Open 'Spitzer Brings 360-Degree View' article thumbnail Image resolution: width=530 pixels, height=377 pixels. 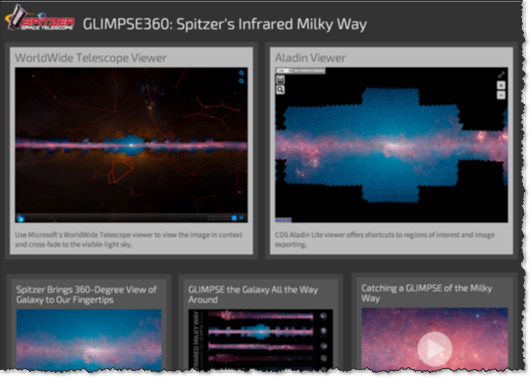point(89,340)
